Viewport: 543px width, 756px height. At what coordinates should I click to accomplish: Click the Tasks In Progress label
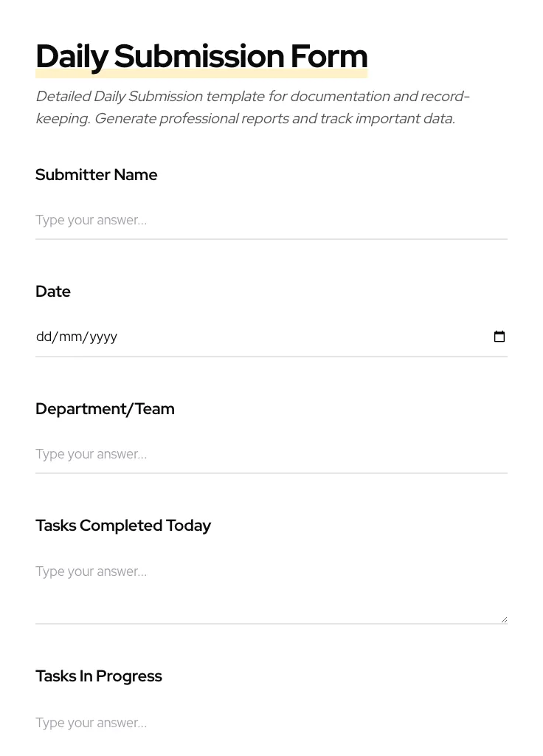tap(99, 676)
